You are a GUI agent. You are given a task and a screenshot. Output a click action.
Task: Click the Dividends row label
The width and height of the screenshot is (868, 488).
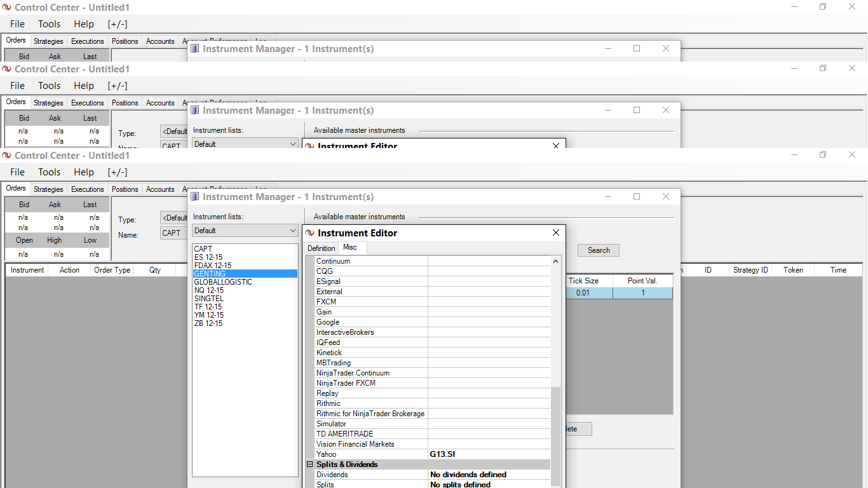click(332, 475)
